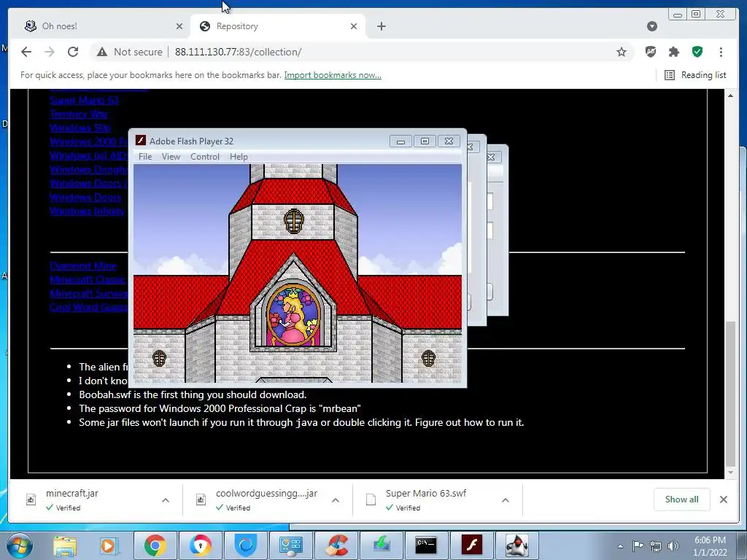Viewport: 747px width, 560px height.
Task: Open the Control menu in Flash Player
Action: 205,157
